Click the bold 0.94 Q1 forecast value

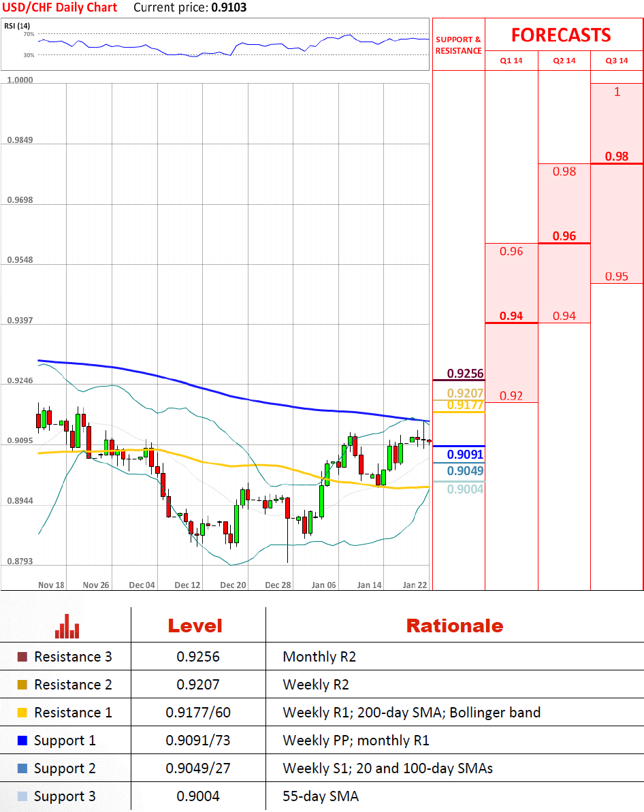click(511, 316)
